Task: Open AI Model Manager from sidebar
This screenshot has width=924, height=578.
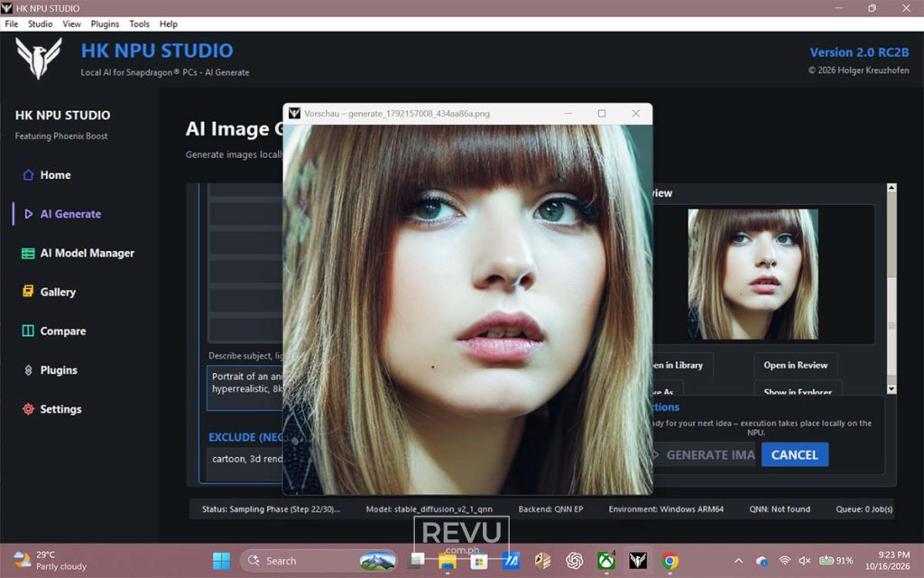Action: tap(78, 253)
